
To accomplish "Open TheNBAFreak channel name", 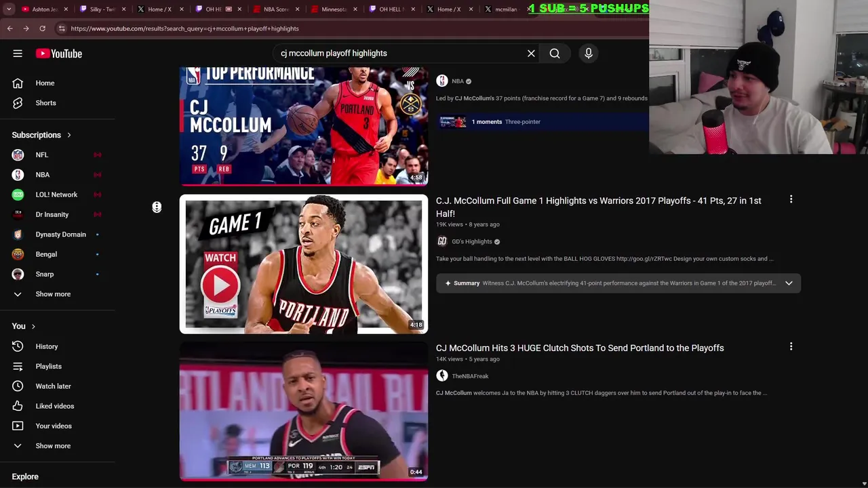I will point(470,376).
